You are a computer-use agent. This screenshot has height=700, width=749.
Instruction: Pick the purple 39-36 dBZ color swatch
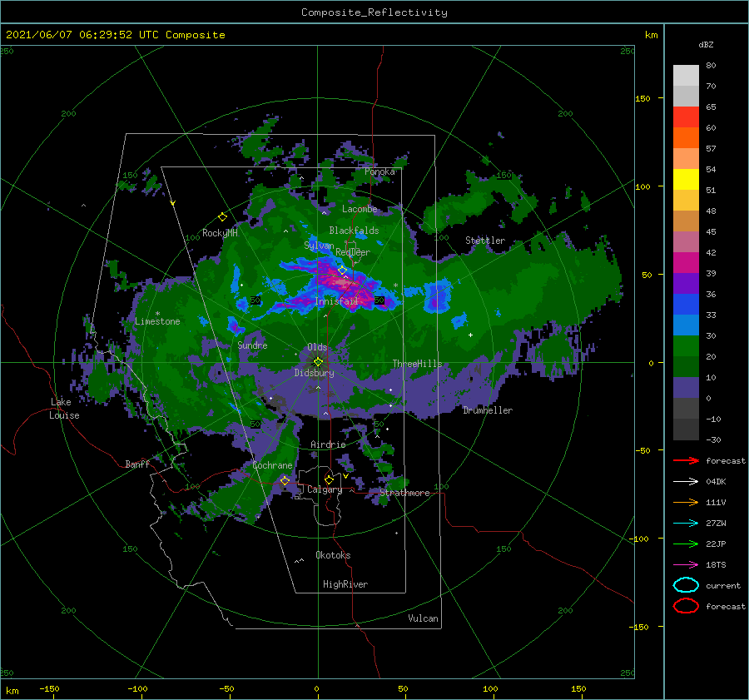[686, 284]
